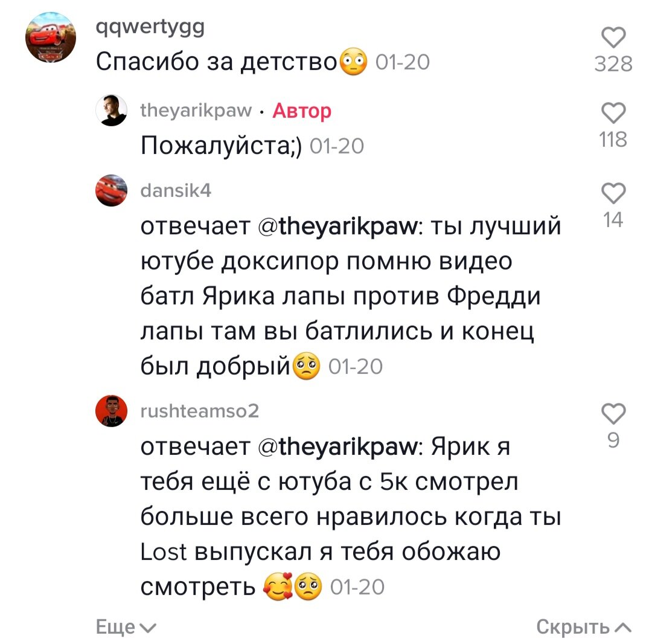Tap heart on dansik4's reply
This screenshot has width=652, height=644.
(x=614, y=193)
